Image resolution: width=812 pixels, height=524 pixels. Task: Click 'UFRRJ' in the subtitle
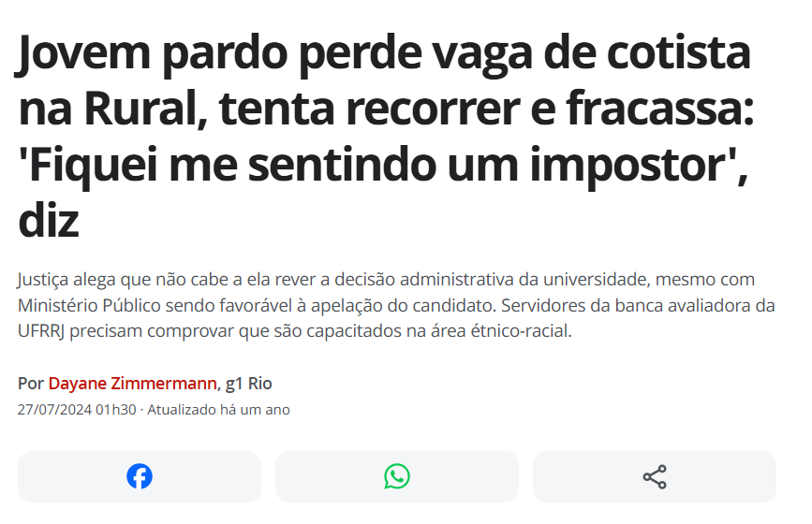point(45,332)
